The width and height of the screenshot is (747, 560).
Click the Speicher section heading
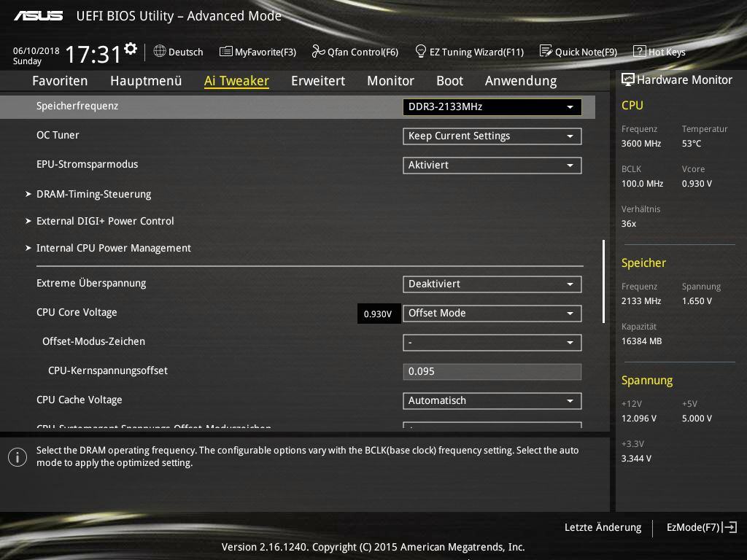[x=643, y=262]
